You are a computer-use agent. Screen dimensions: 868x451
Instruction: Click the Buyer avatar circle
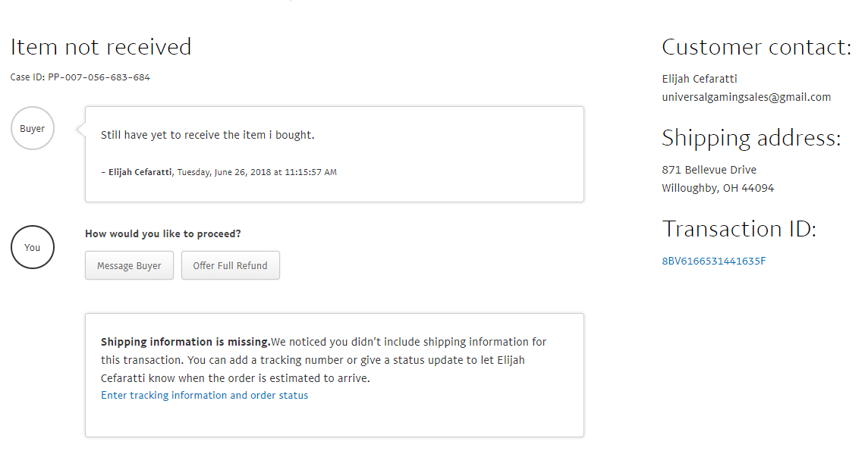pos(33,128)
